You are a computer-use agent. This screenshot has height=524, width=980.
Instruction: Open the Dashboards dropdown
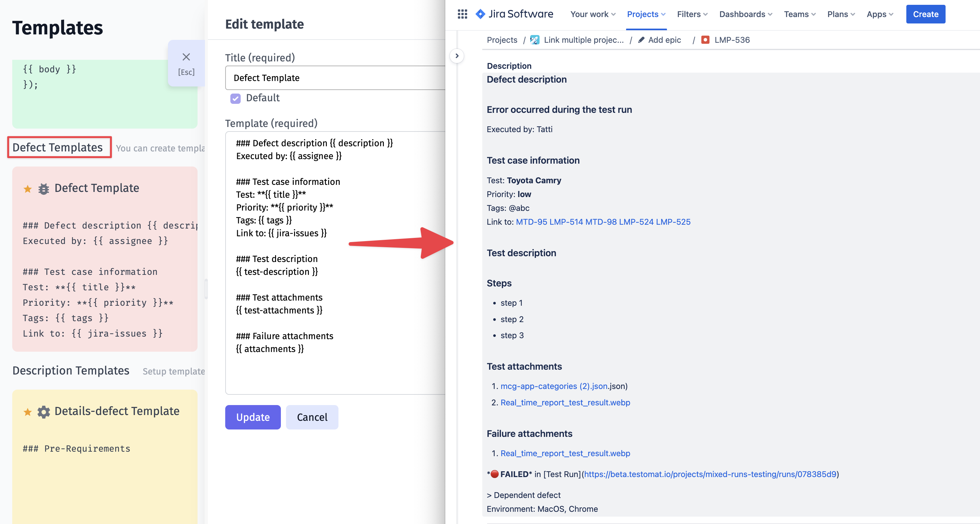(745, 14)
